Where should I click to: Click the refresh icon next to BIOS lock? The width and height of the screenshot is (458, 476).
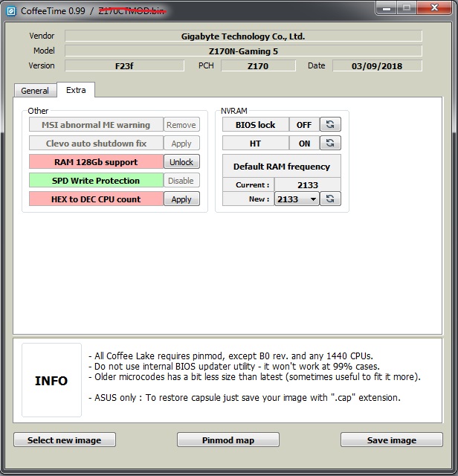(x=330, y=124)
